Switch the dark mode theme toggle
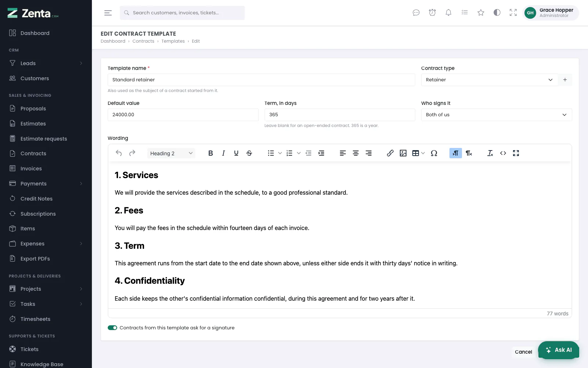Image resolution: width=588 pixels, height=368 pixels. [x=497, y=13]
